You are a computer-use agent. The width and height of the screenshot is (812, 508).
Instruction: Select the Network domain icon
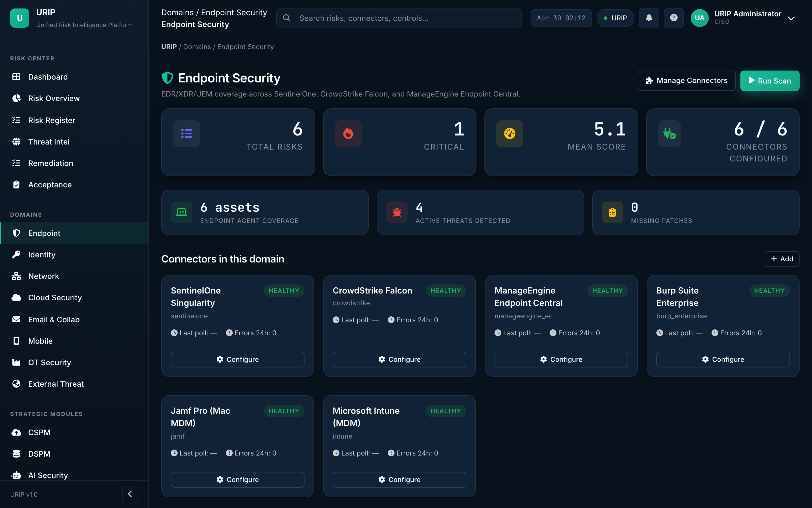(x=16, y=276)
